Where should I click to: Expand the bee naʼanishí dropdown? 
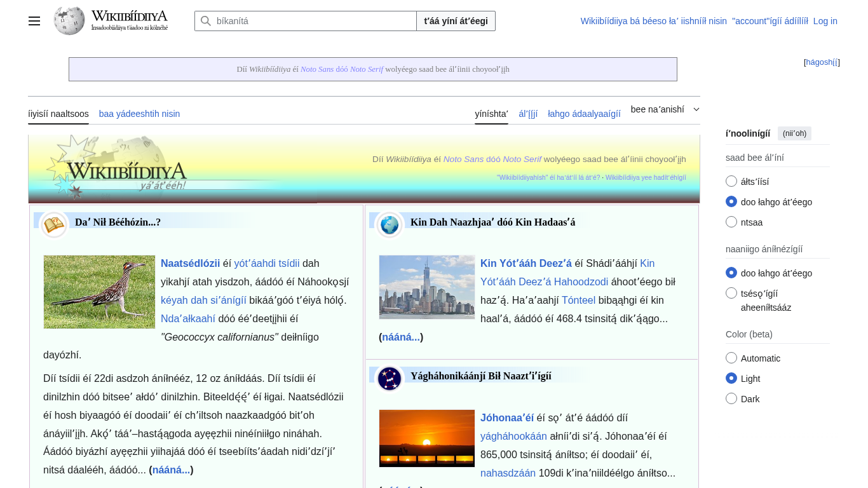point(665,109)
